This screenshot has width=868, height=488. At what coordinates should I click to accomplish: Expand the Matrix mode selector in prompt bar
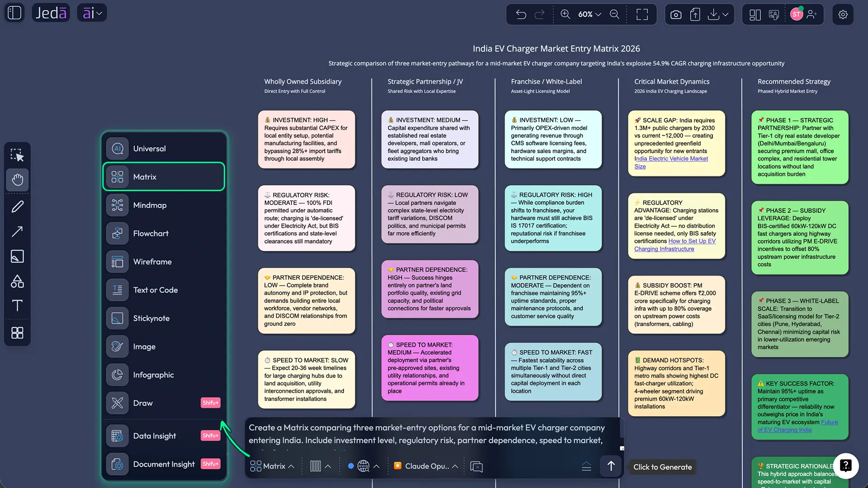tap(272, 466)
